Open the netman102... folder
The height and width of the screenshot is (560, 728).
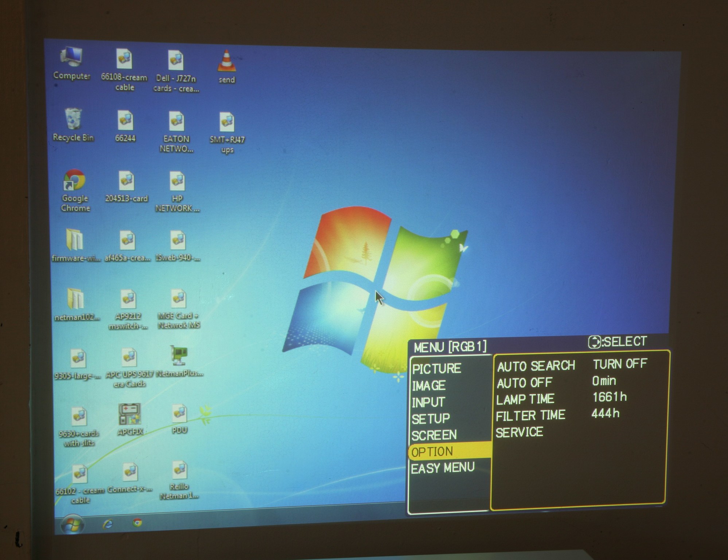pyautogui.click(x=76, y=304)
